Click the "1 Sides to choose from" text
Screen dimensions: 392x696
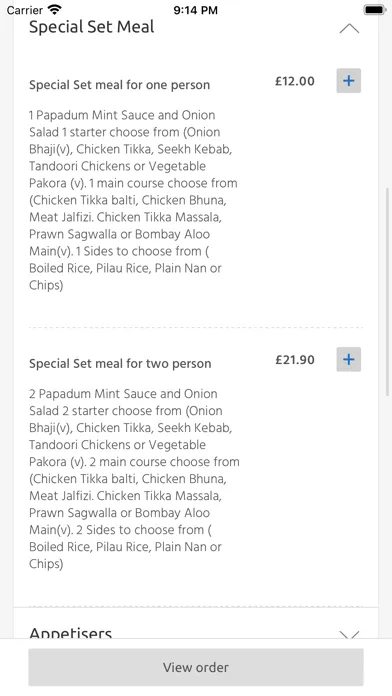coord(142,251)
